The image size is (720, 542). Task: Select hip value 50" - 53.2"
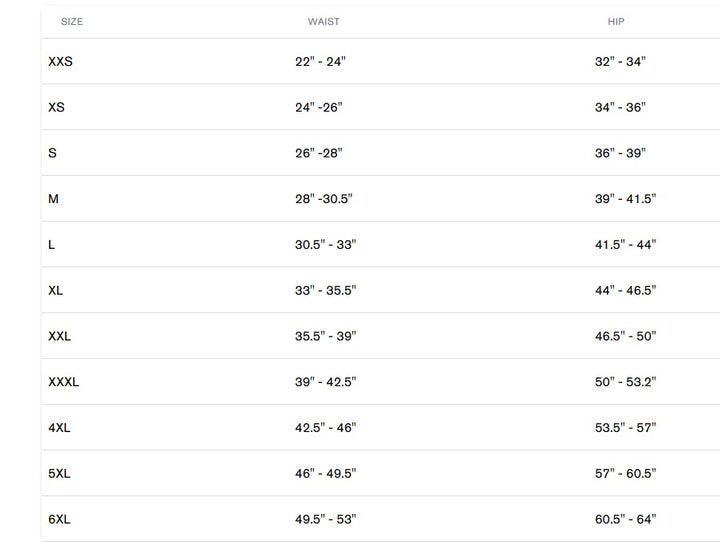(625, 382)
